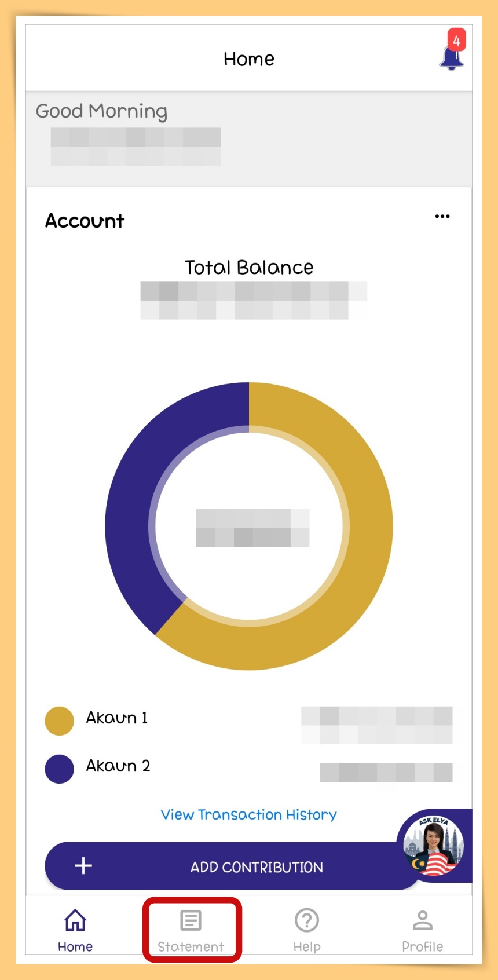The height and width of the screenshot is (980, 498).
Task: Switch to the Help tab label
Action: (x=307, y=946)
